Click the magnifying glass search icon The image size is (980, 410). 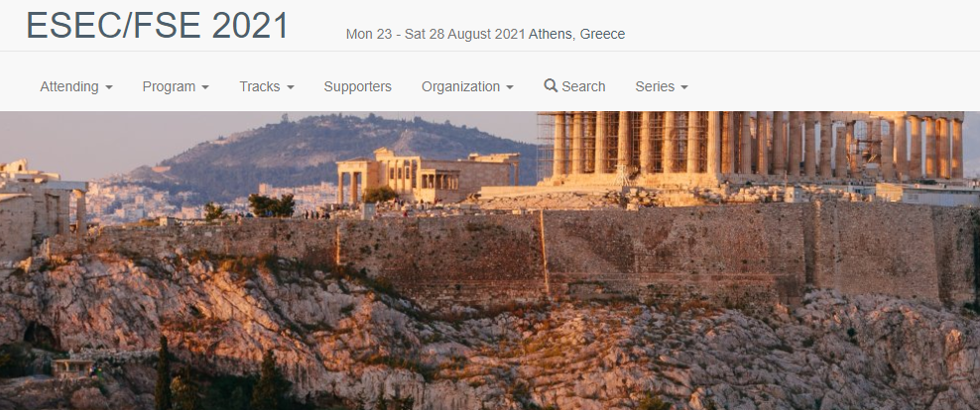(x=551, y=85)
